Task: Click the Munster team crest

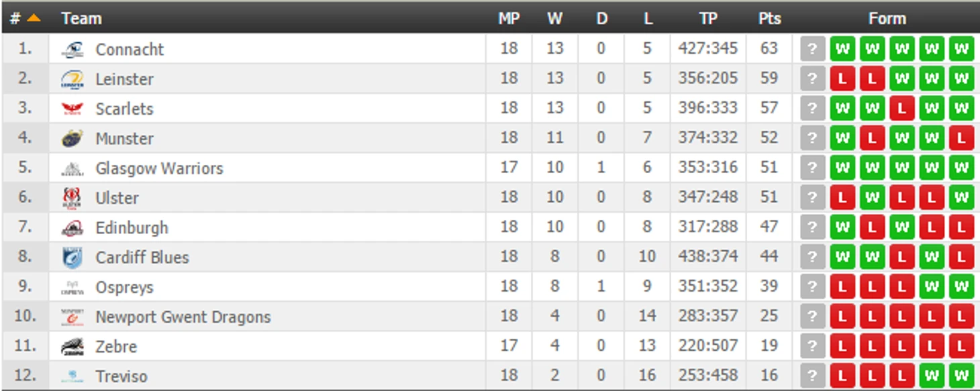Action: pyautogui.click(x=72, y=139)
